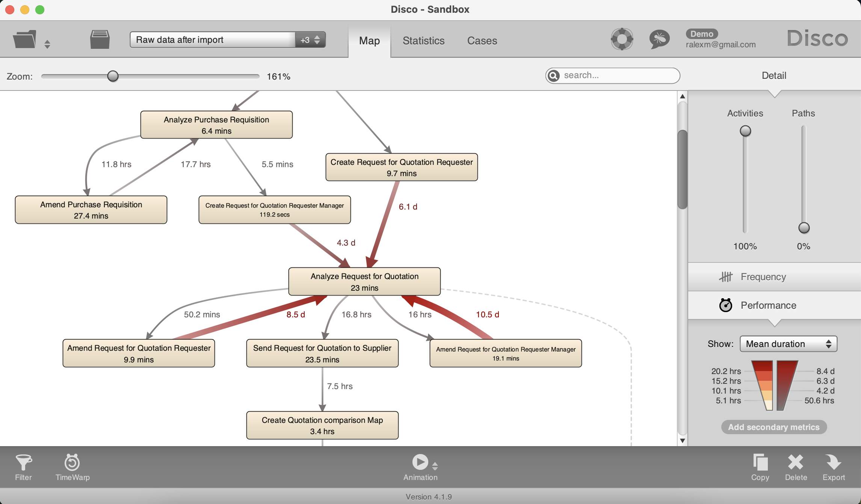Click the Copy dataset icon

pyautogui.click(x=760, y=467)
